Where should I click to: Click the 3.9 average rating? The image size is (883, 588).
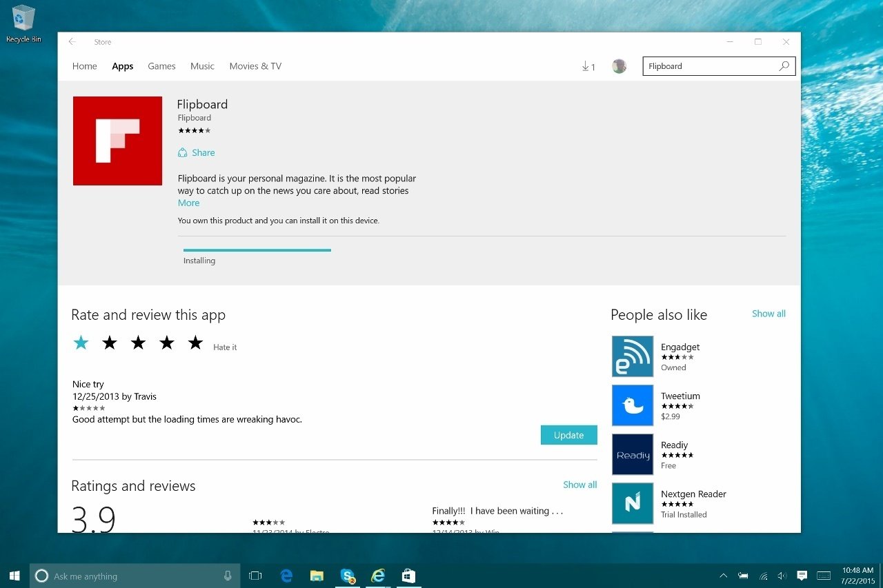94,520
